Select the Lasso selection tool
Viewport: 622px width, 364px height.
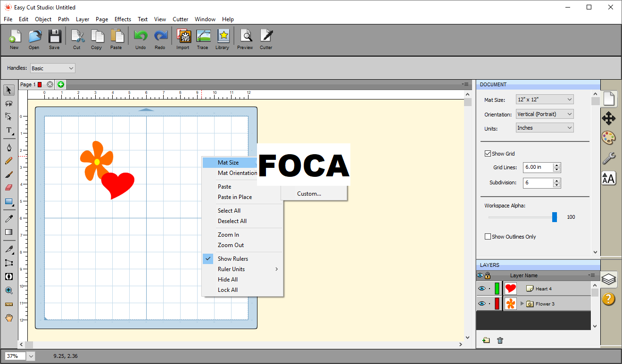pos(9,103)
